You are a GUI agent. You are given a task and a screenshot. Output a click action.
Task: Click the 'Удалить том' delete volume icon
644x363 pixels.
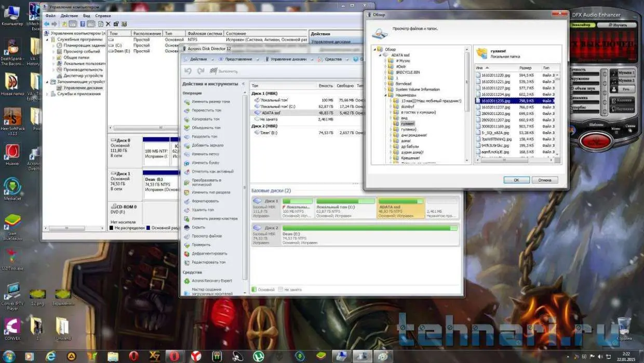pos(187,210)
